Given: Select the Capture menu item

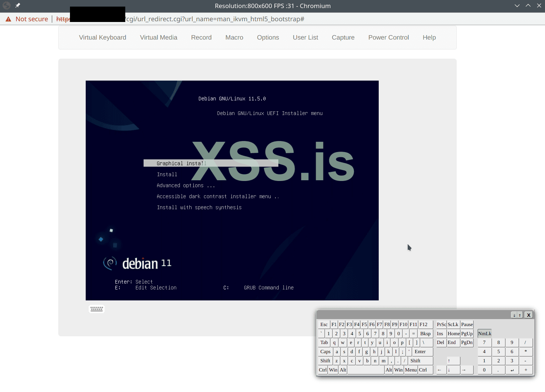Looking at the screenshot, I should click(x=343, y=37).
